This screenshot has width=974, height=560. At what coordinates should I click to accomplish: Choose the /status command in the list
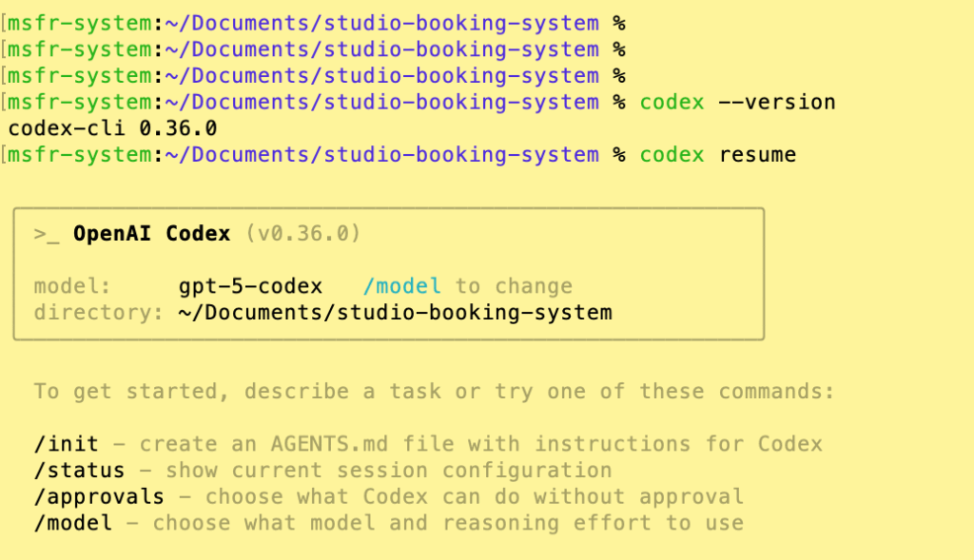coord(79,471)
